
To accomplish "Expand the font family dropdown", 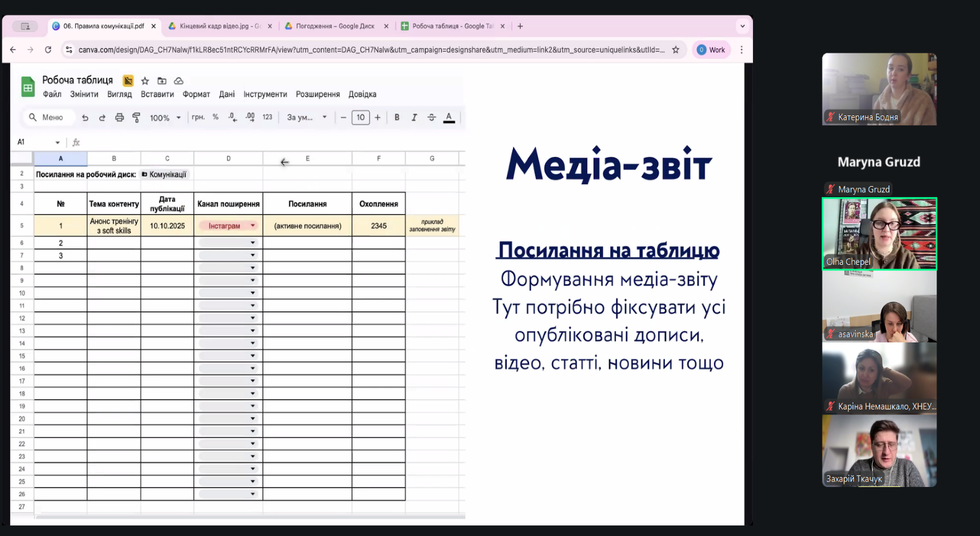I will pos(306,117).
